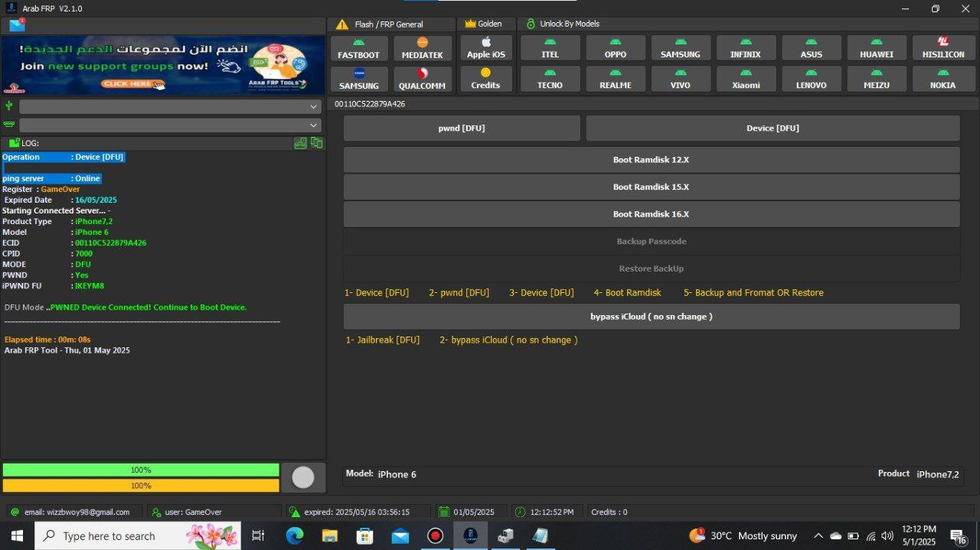This screenshot has height=550, width=980.
Task: Click the green 100% progress bar
Action: click(141, 470)
